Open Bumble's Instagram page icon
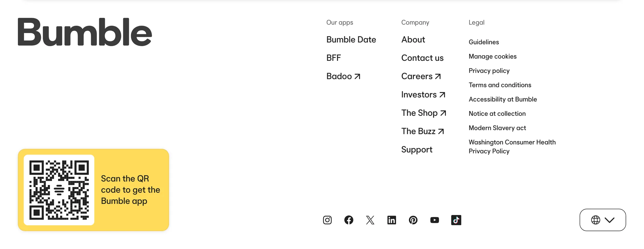The image size is (644, 249). point(327,220)
